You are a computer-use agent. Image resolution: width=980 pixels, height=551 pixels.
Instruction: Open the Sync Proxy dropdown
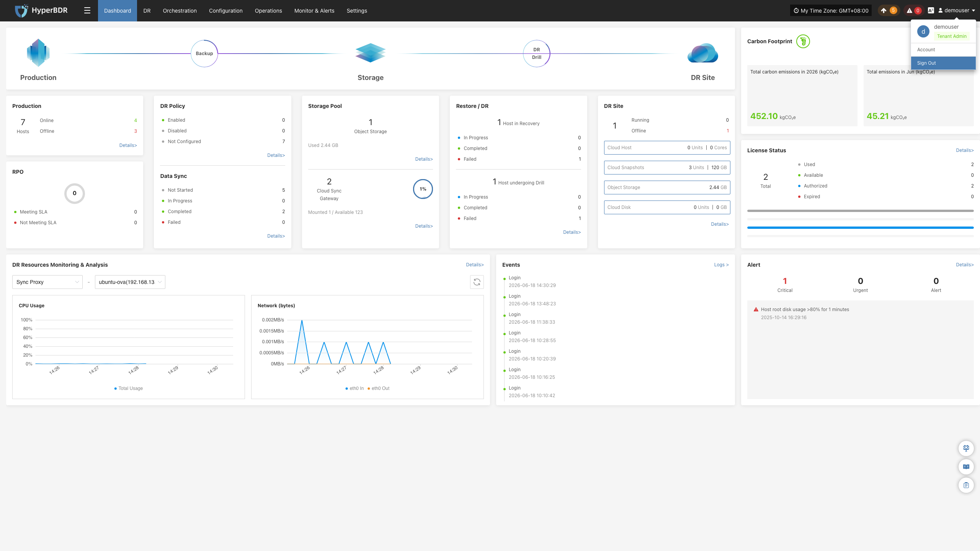[x=47, y=282]
